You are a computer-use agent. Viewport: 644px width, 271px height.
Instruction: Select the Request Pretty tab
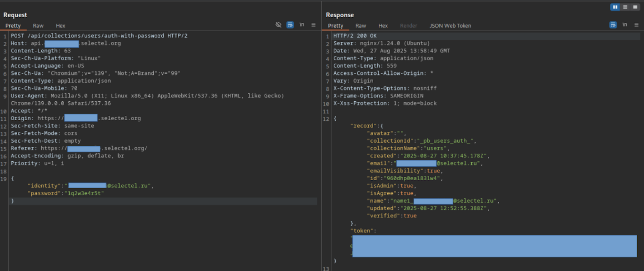click(x=13, y=26)
